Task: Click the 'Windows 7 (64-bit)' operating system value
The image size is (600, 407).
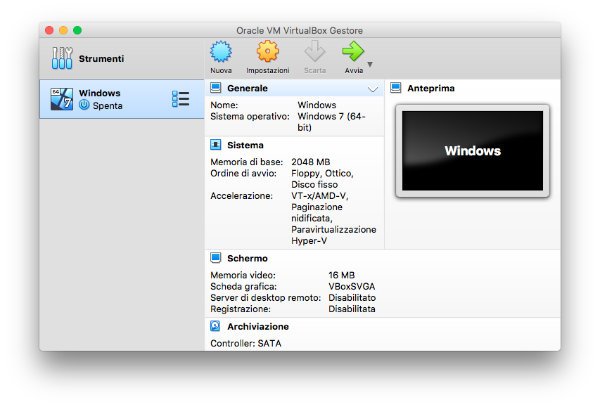Action: tap(331, 122)
